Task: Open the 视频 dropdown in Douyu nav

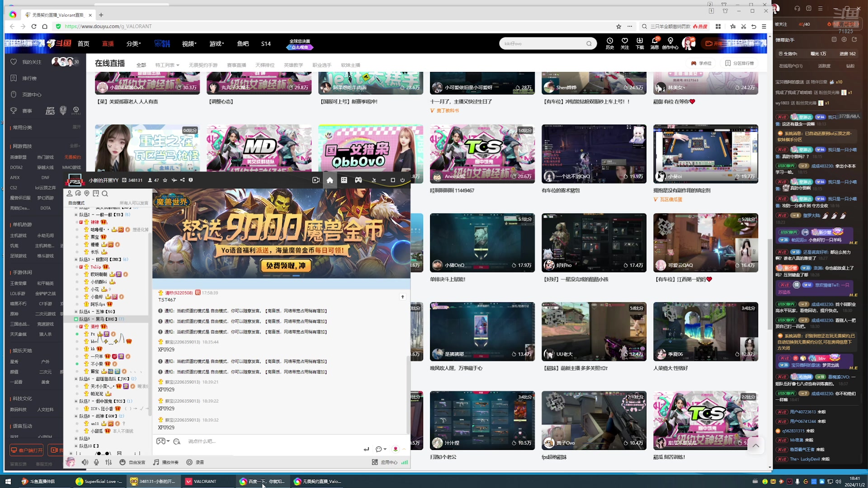Action: [x=189, y=44]
